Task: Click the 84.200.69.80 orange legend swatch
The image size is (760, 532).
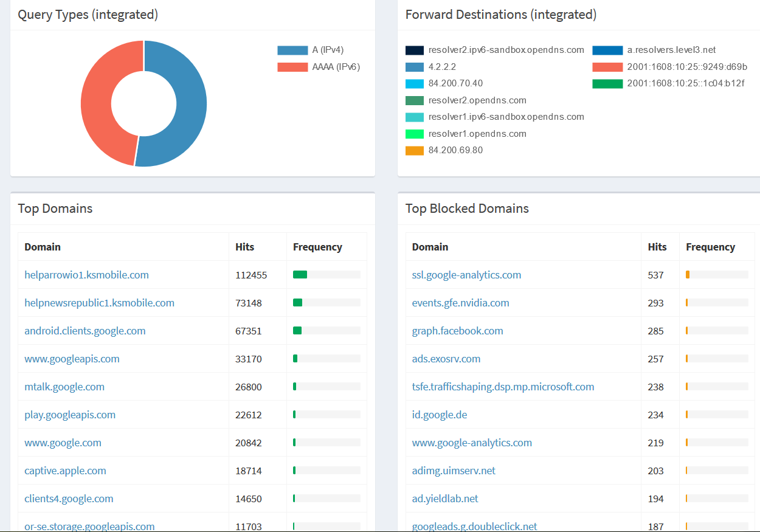Action: 414,150
